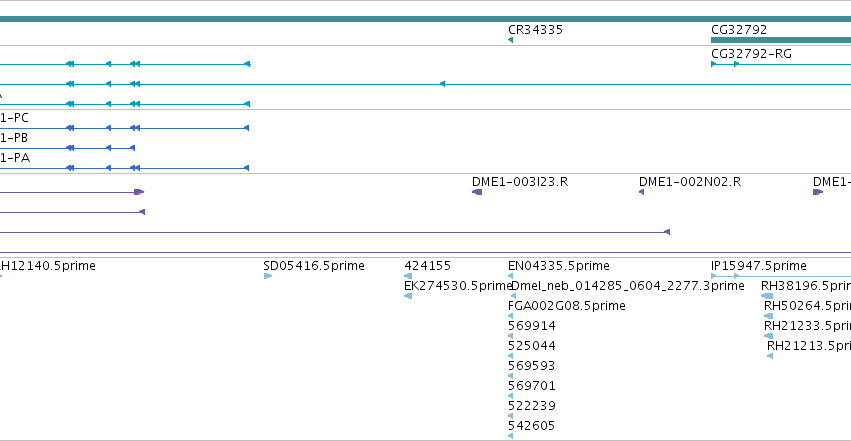Click the end arrow of the 1-PA feature
851x441 pixels.
[x=246, y=168]
